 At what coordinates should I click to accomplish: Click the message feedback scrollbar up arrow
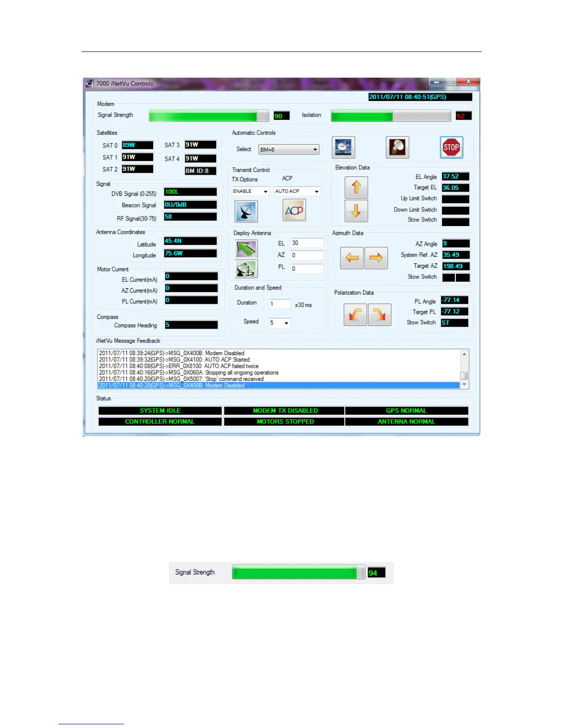(x=465, y=354)
